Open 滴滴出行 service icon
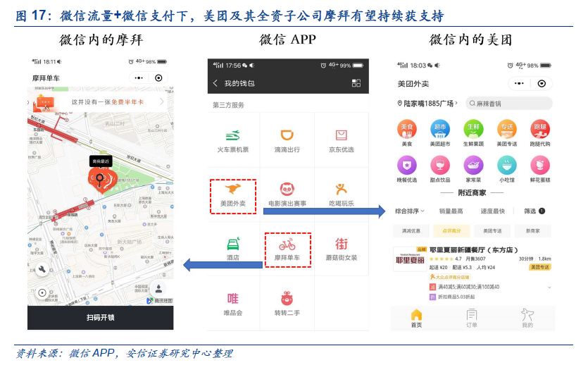 click(287, 141)
